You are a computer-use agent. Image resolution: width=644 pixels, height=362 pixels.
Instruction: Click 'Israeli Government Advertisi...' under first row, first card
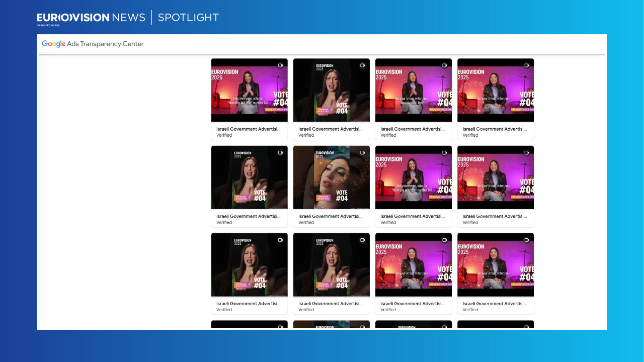[x=249, y=129]
